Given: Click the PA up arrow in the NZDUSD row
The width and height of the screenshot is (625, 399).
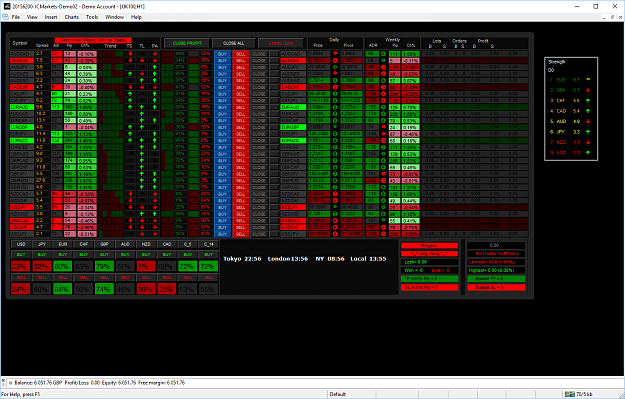Looking at the screenshot, I should [155, 214].
